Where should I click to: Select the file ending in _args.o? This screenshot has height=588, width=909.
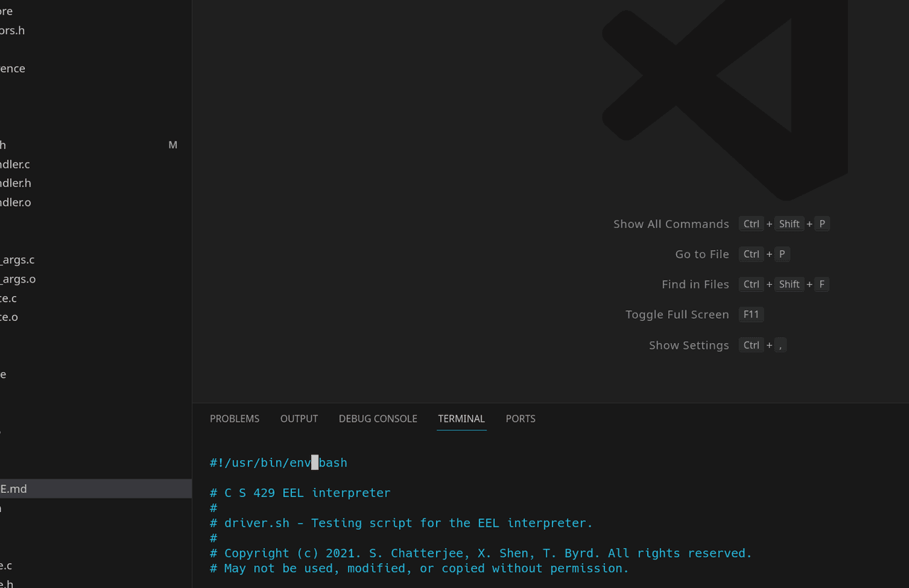(18, 279)
